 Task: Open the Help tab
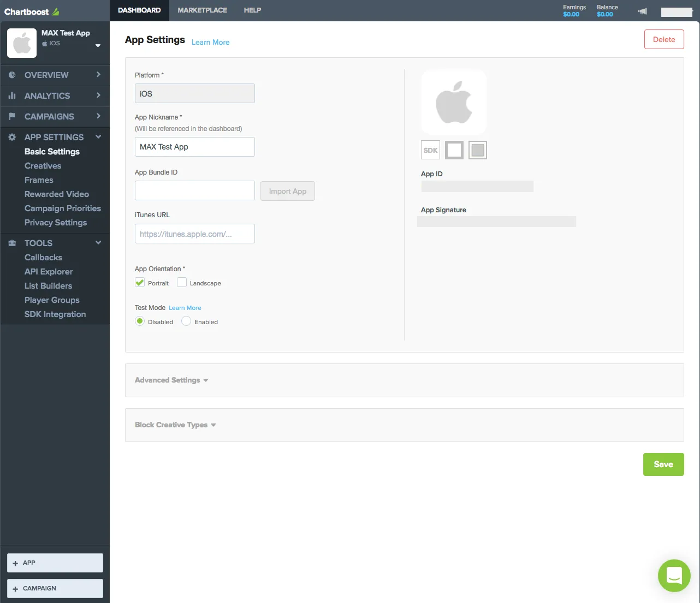[x=252, y=10]
